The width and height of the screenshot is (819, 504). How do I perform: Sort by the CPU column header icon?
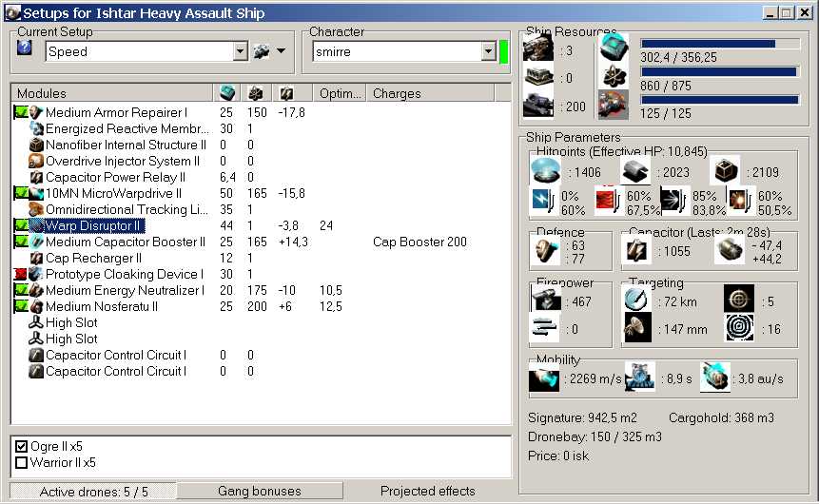(x=226, y=93)
